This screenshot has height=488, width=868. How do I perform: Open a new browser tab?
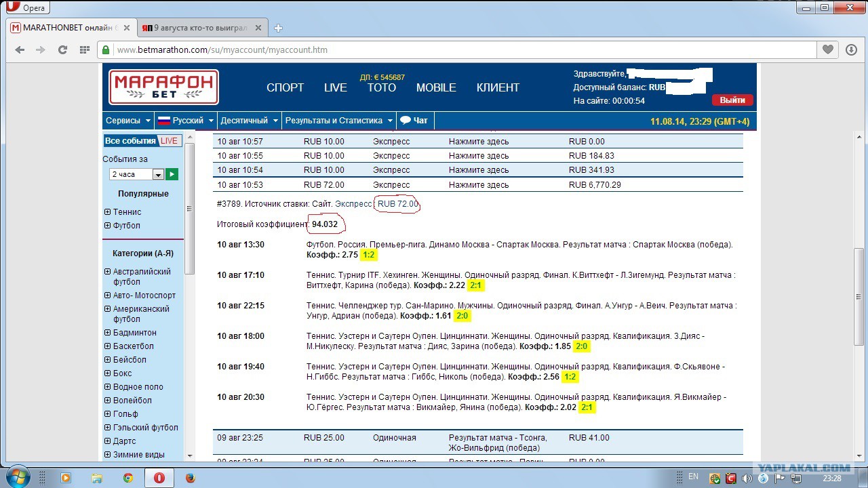[x=278, y=28]
